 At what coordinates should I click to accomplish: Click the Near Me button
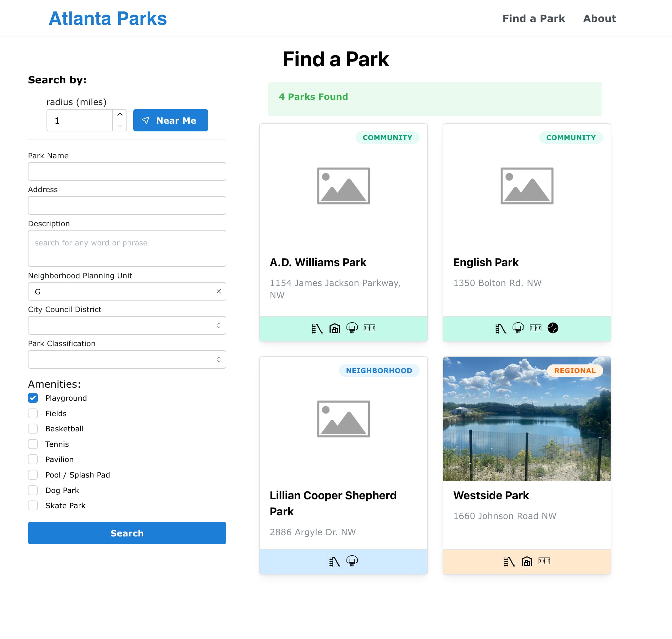pyautogui.click(x=170, y=120)
